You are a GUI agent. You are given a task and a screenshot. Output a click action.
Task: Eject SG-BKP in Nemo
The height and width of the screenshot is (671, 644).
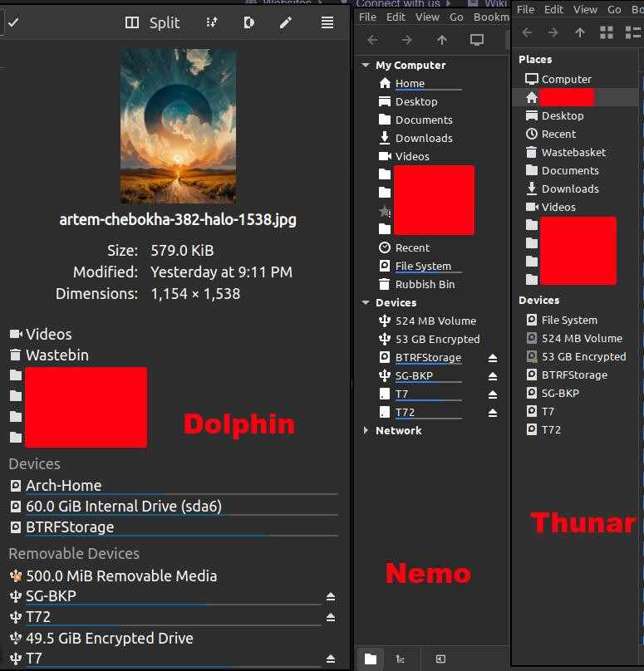tap(493, 376)
